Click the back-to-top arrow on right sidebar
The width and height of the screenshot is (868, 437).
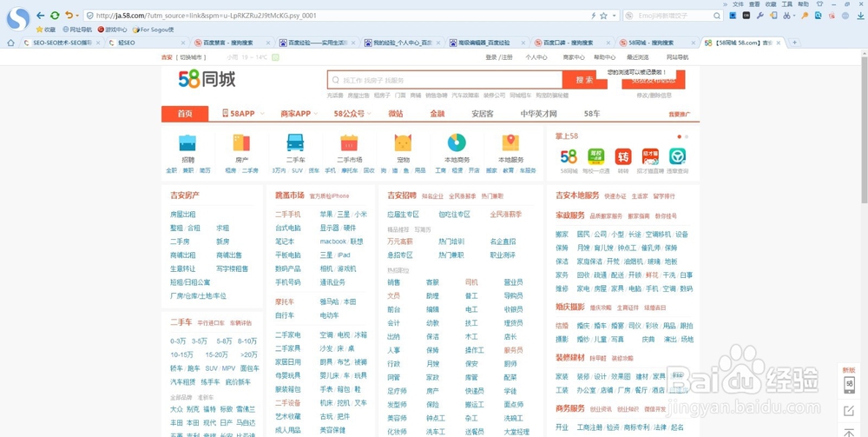coord(849,432)
